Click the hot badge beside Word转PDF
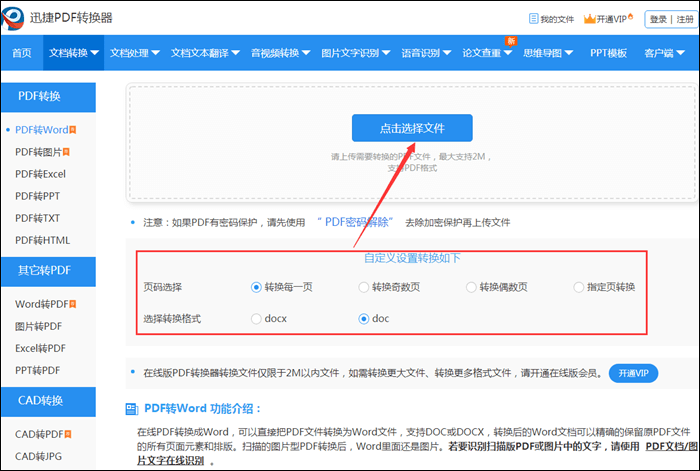Image resolution: width=700 pixels, height=471 pixels. pyautogui.click(x=72, y=303)
